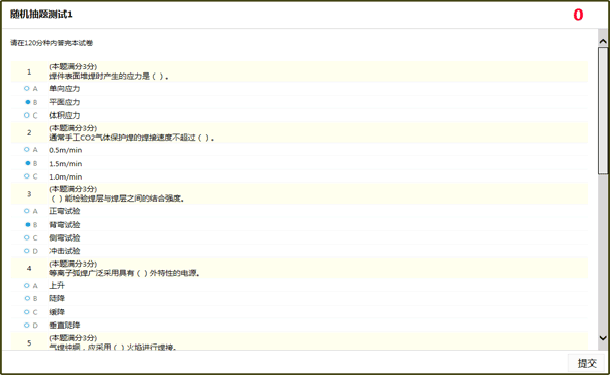Pick 垂直陡降 option D in question 4
Image resolution: width=610 pixels, height=375 pixels.
coord(27,325)
